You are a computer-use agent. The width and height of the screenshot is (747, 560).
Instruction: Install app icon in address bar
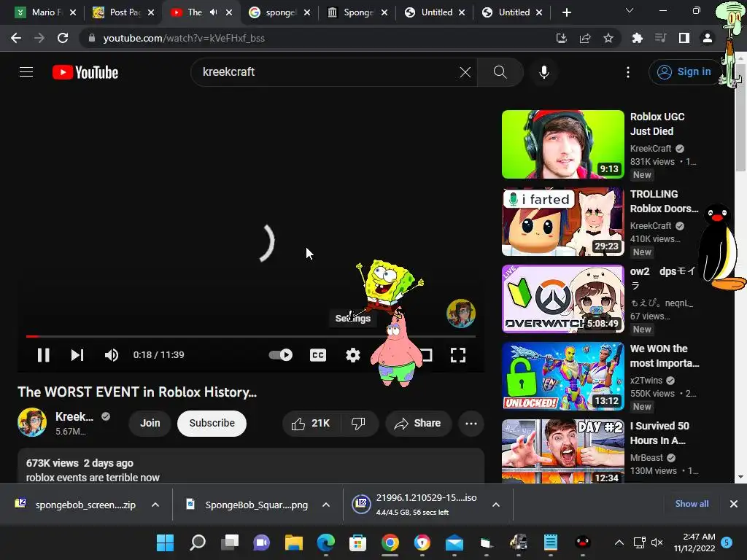point(561,38)
